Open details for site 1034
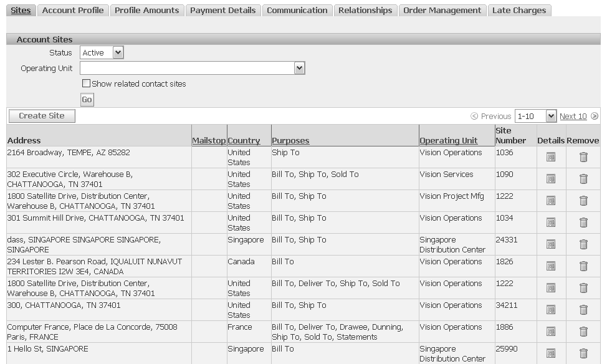The width and height of the screenshot is (607, 364). (x=550, y=223)
